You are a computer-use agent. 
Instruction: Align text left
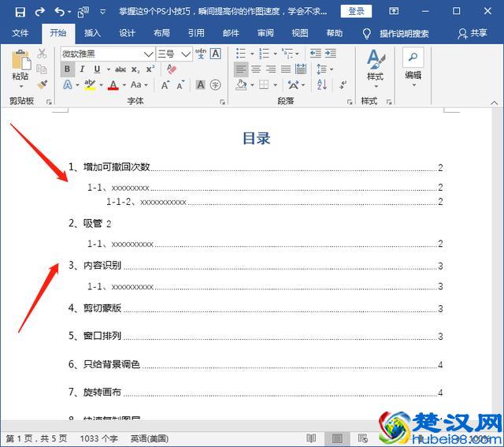tap(241, 69)
